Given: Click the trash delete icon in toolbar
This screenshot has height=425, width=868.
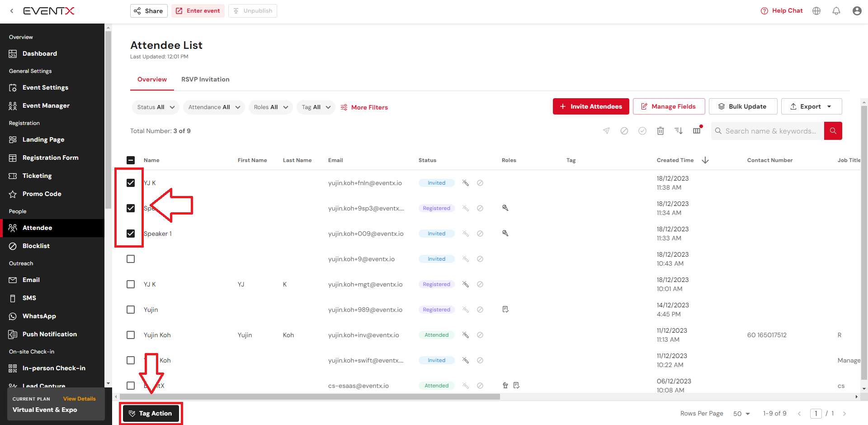Looking at the screenshot, I should pyautogui.click(x=660, y=131).
